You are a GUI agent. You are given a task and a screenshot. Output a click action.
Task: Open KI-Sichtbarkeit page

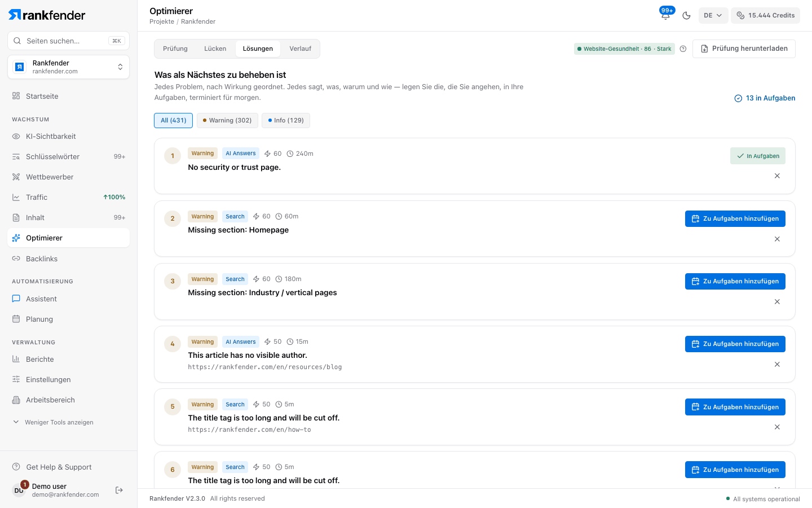(68, 136)
